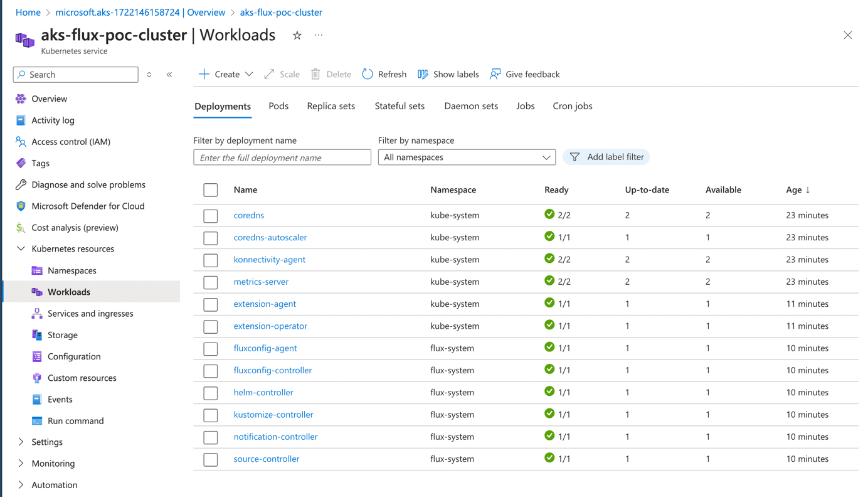Click the Show labels icon

coord(423,74)
